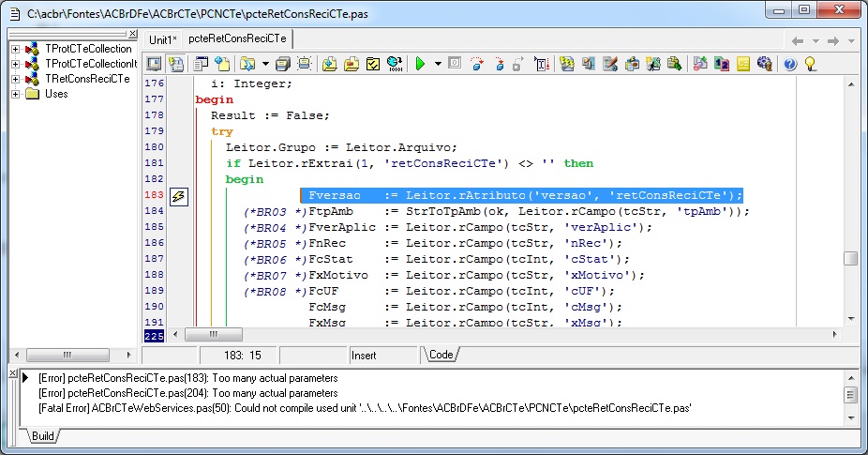The width and height of the screenshot is (868, 455).
Task: Click the yellow light bulb icon
Action: (x=811, y=65)
